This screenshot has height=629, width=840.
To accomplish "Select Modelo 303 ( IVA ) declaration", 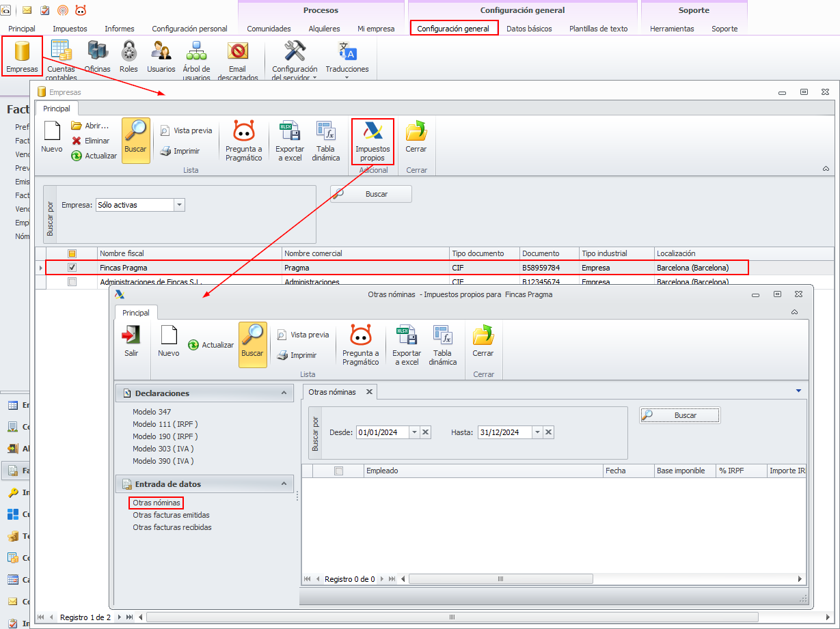I will pos(163,449).
